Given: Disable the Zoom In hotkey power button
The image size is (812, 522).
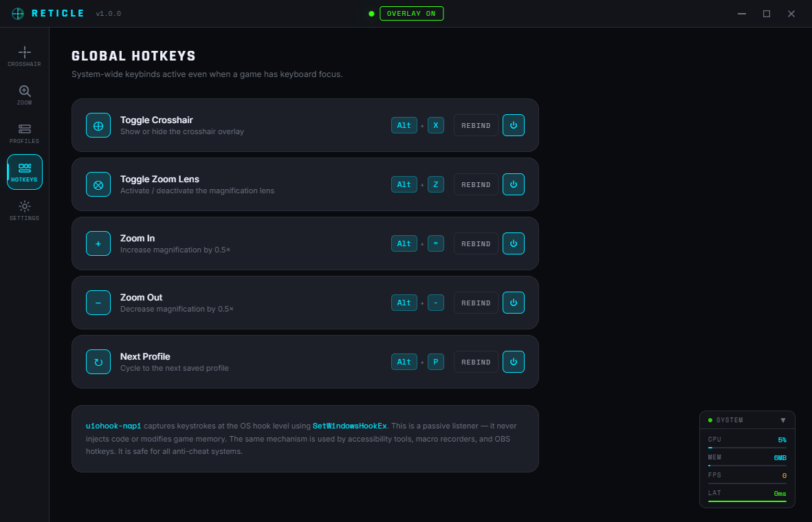Looking at the screenshot, I should click(514, 243).
